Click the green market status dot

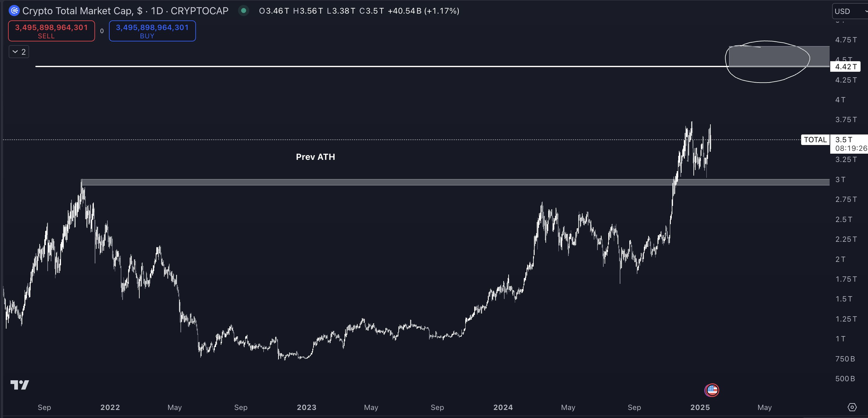243,11
